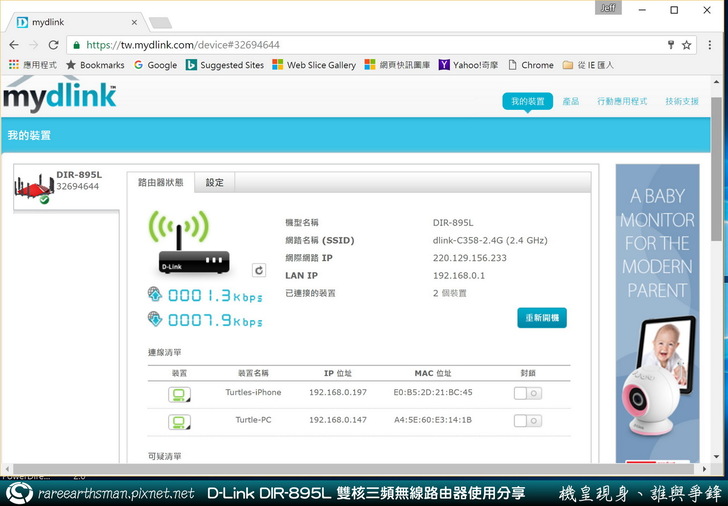The width and height of the screenshot is (728, 506).
Task: Click the 重新開機 reboot button
Action: point(542,318)
